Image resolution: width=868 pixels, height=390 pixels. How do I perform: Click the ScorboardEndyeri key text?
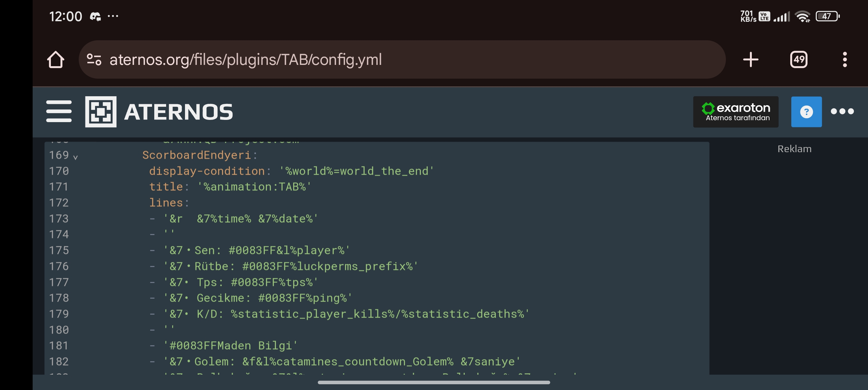197,155
